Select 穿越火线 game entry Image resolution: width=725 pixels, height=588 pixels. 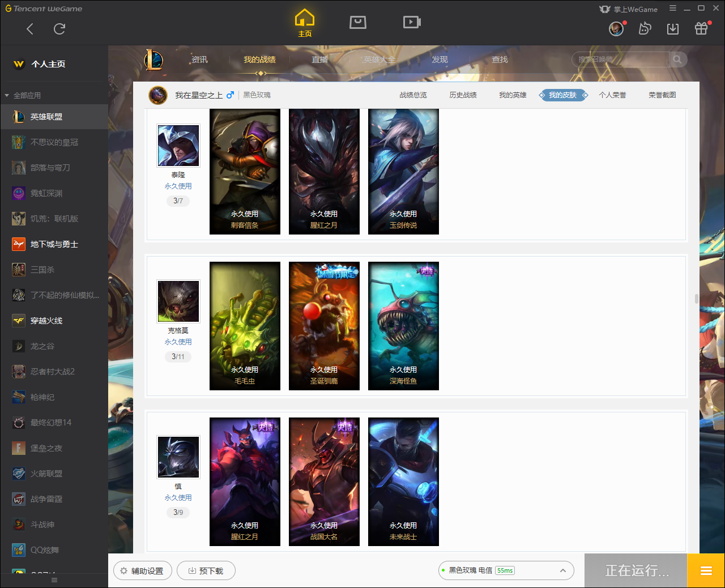click(54, 321)
